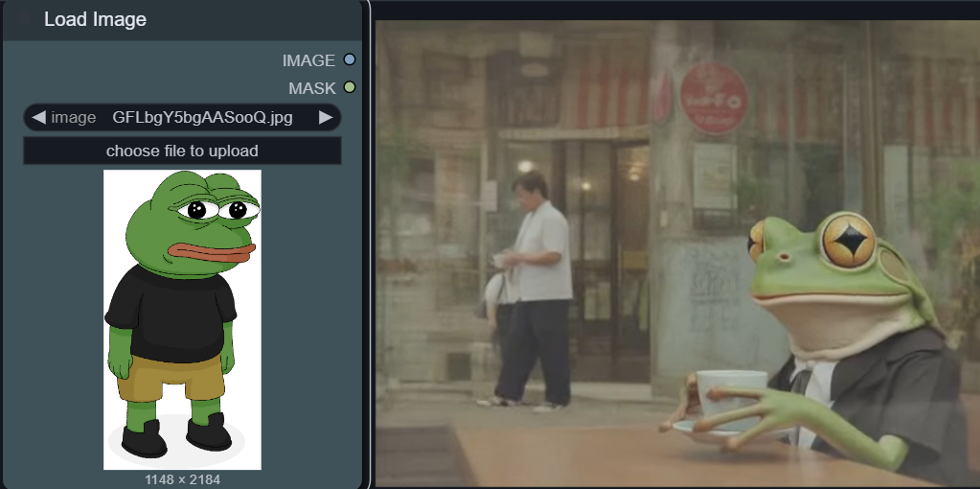Open the image filename GFLbgY5bgAASooQ.jpg selector

(182, 118)
